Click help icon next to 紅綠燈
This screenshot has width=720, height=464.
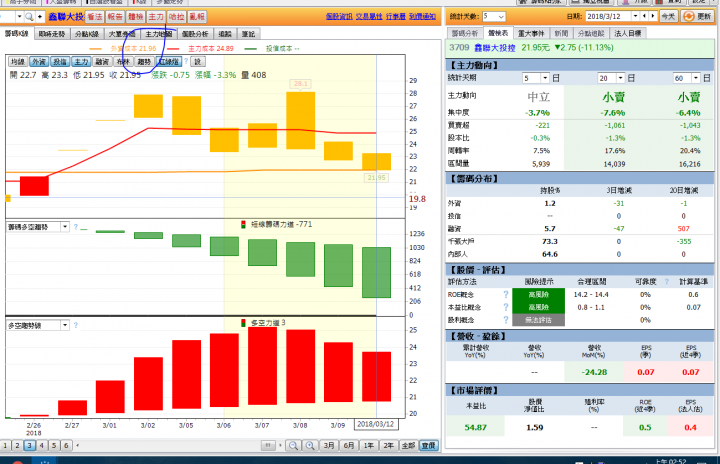pos(186,61)
